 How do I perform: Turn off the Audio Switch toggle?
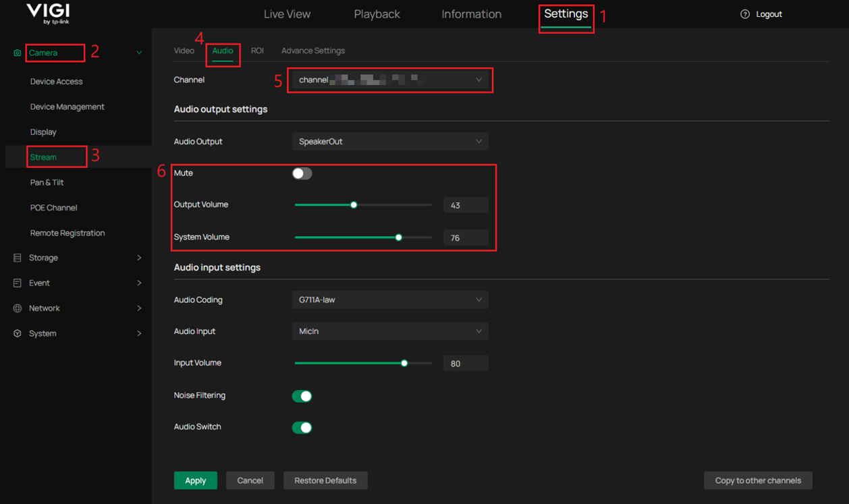click(x=302, y=427)
